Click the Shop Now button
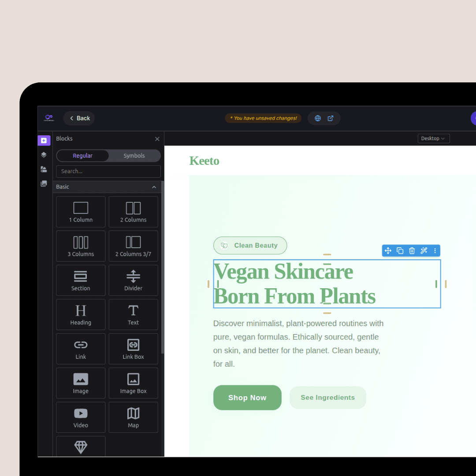The image size is (476, 476). pos(247,398)
